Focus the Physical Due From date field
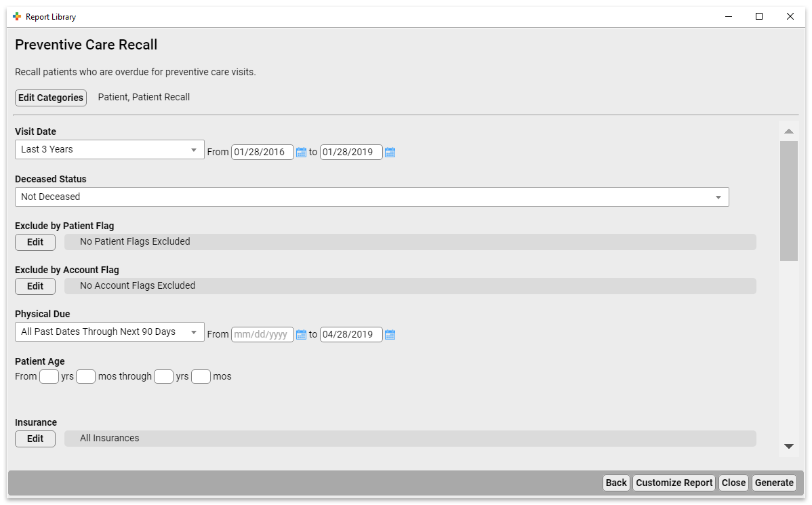Image resolution: width=812 pixels, height=505 pixels. (x=262, y=335)
